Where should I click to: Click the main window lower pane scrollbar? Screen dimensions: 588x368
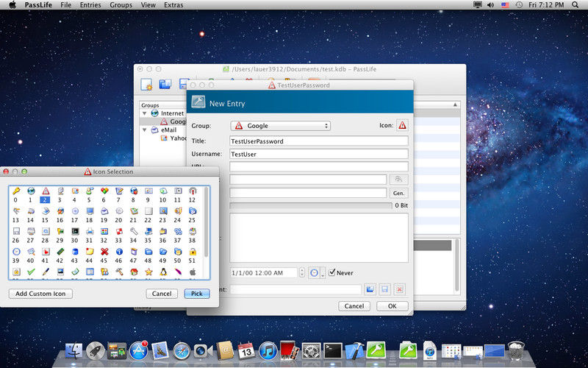tap(456, 266)
